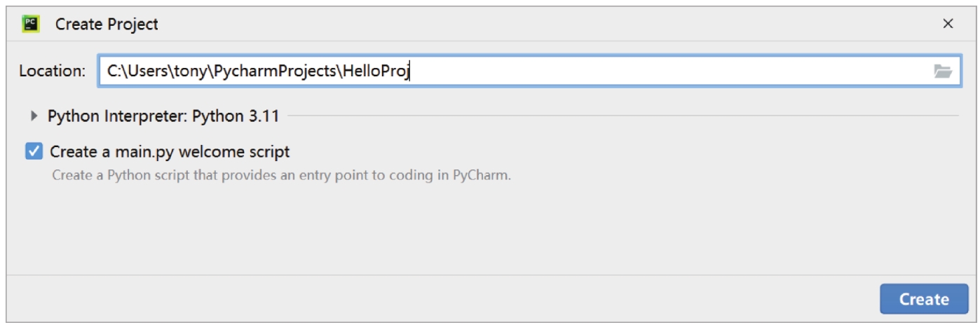The width and height of the screenshot is (980, 325).
Task: Uncheck the main.py welcome script checkbox
Action: [x=34, y=151]
